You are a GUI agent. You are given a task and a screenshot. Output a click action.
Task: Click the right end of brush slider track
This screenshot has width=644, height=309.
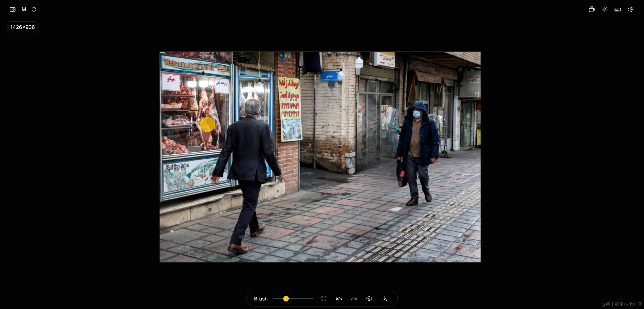(312, 299)
